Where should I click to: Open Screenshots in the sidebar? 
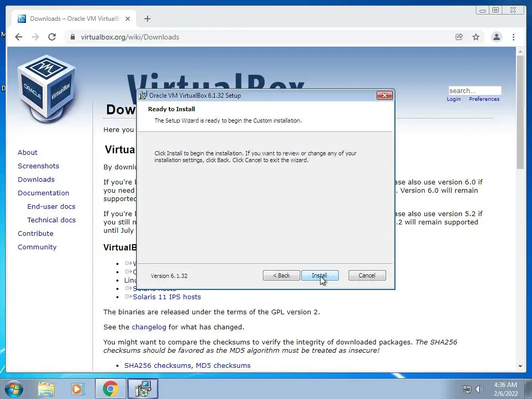click(38, 166)
